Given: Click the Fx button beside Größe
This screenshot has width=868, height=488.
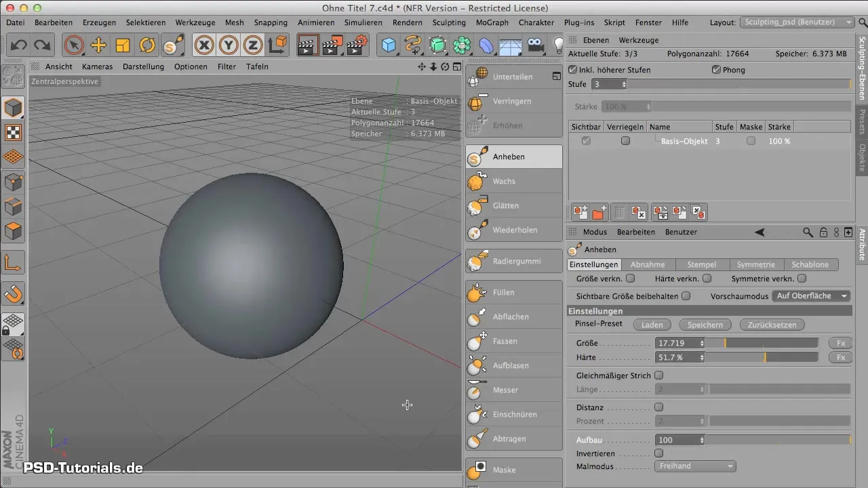Looking at the screenshot, I should pos(840,343).
